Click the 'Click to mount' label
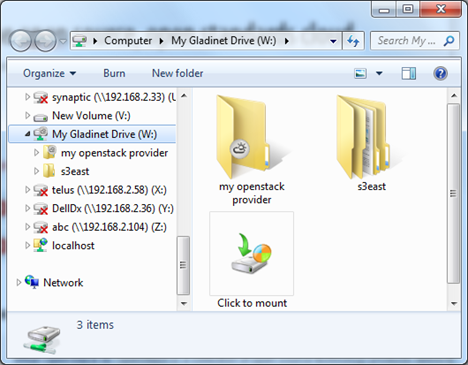This screenshot has width=468, height=365. click(x=252, y=303)
